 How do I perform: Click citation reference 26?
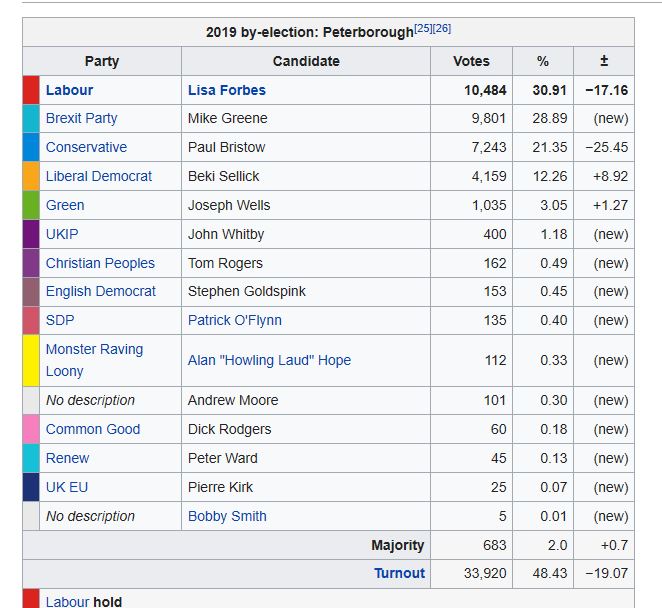tap(442, 29)
